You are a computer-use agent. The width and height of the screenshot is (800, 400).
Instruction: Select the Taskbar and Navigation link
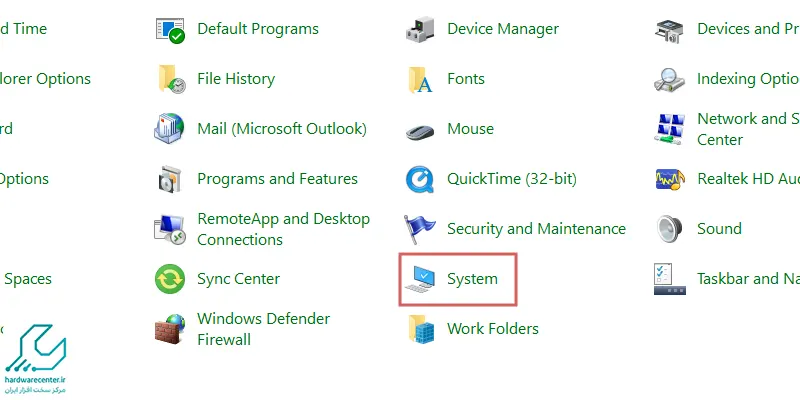click(748, 279)
